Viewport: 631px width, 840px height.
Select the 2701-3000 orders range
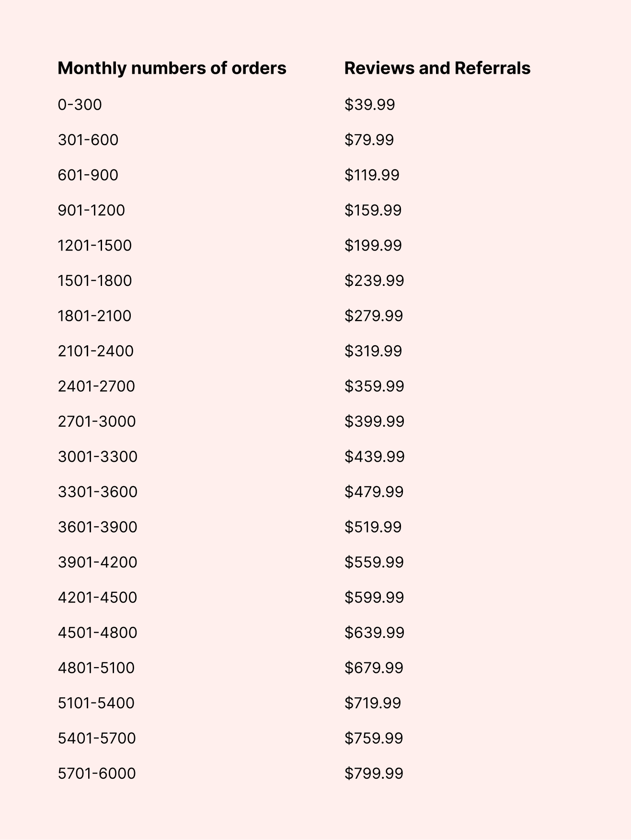point(97,421)
